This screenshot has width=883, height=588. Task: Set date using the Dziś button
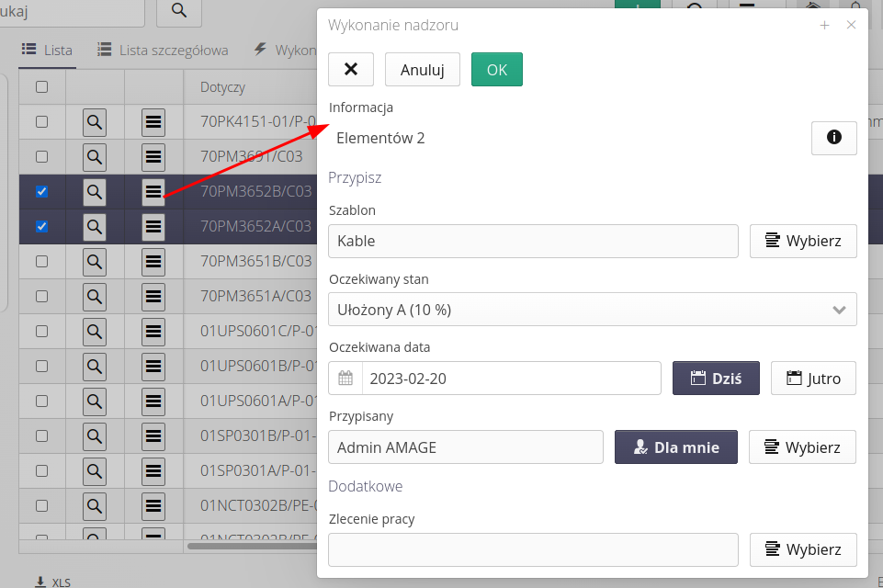pos(716,379)
